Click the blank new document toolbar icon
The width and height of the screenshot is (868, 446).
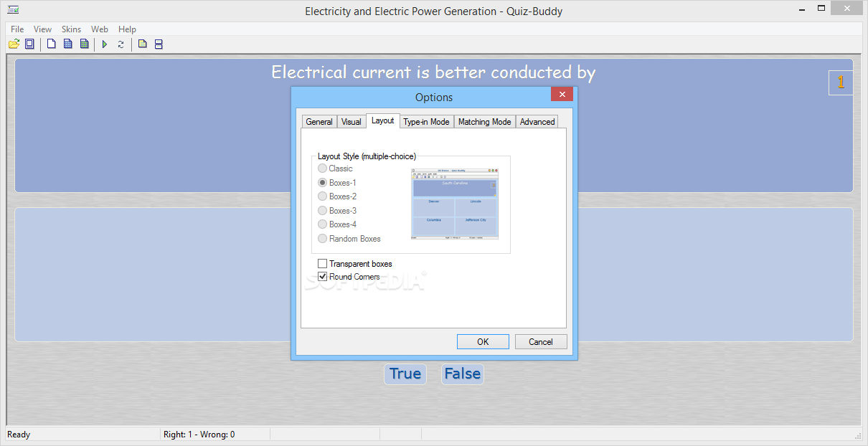point(52,44)
